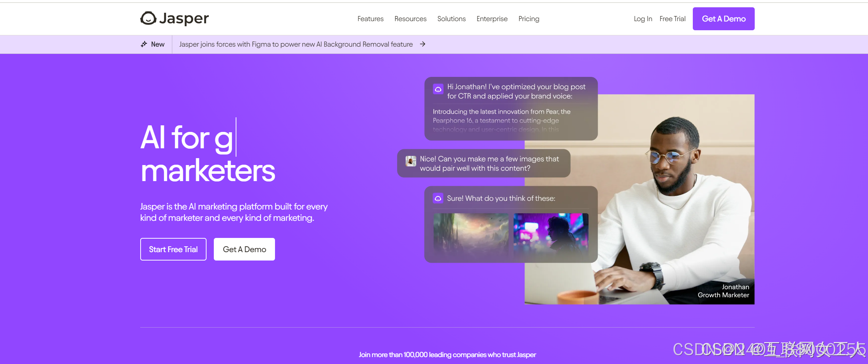This screenshot has height=364, width=868.
Task: Click the 'Introducing the latest innovation from Pear' text
Action: tap(502, 120)
